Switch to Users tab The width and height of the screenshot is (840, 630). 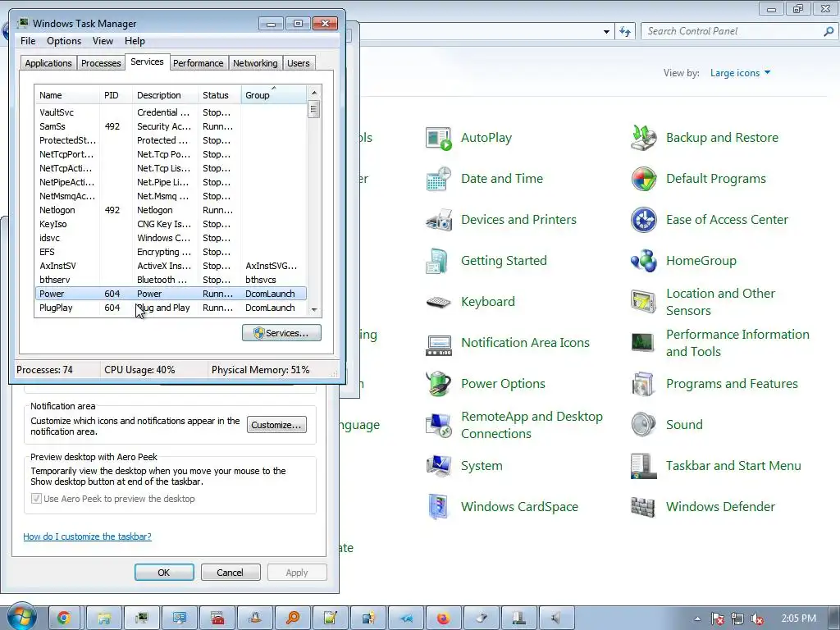pyautogui.click(x=299, y=63)
